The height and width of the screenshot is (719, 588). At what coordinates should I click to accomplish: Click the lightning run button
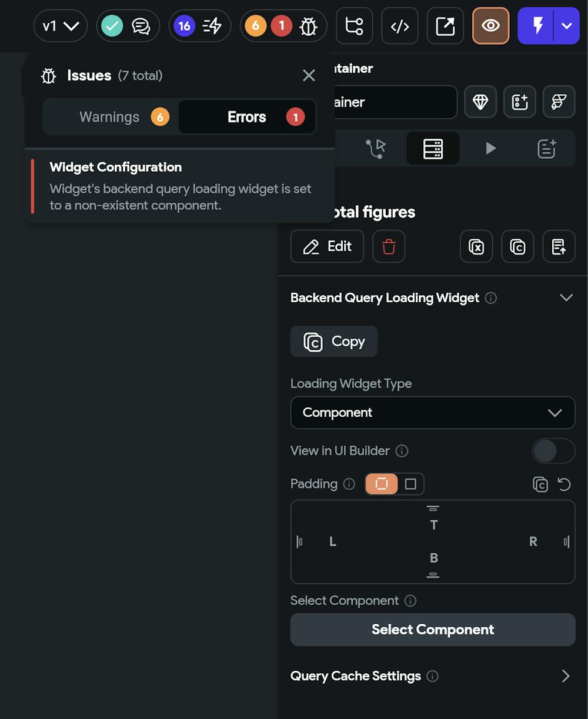(537, 26)
